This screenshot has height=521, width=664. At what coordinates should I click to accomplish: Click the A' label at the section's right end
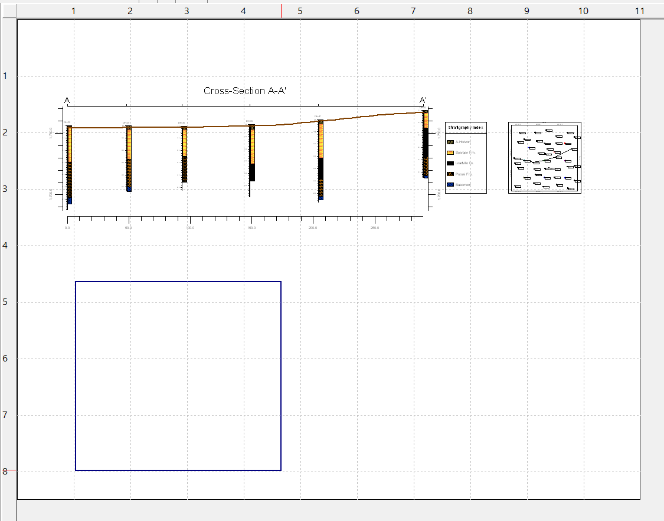click(424, 101)
